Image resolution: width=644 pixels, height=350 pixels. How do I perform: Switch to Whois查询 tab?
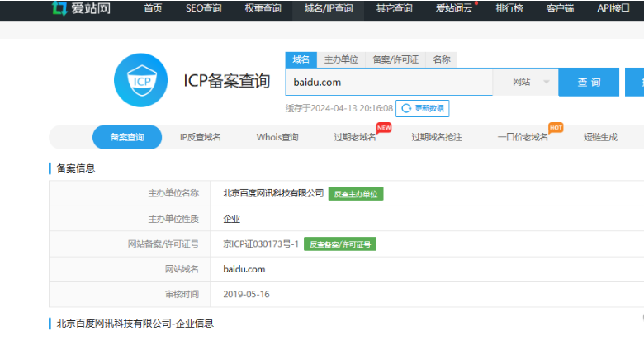pyautogui.click(x=277, y=137)
